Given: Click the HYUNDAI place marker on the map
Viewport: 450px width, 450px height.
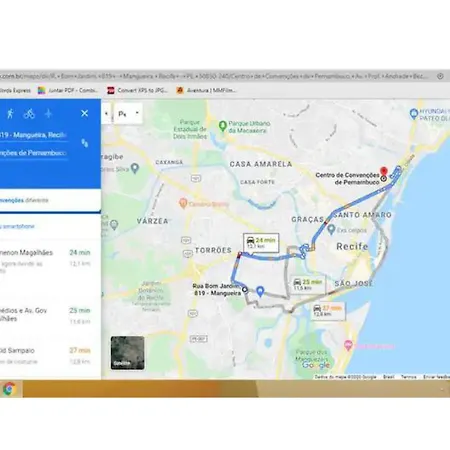Looking at the screenshot, I should click(413, 114).
